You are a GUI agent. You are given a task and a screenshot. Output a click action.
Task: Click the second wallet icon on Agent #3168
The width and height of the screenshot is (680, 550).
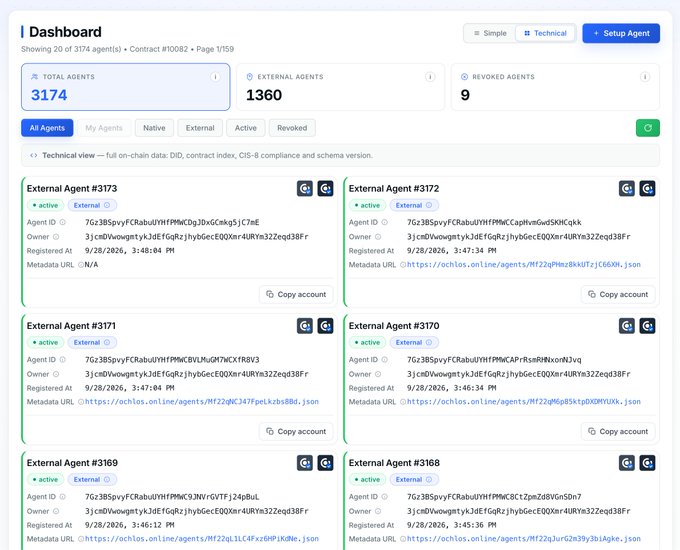pos(647,463)
